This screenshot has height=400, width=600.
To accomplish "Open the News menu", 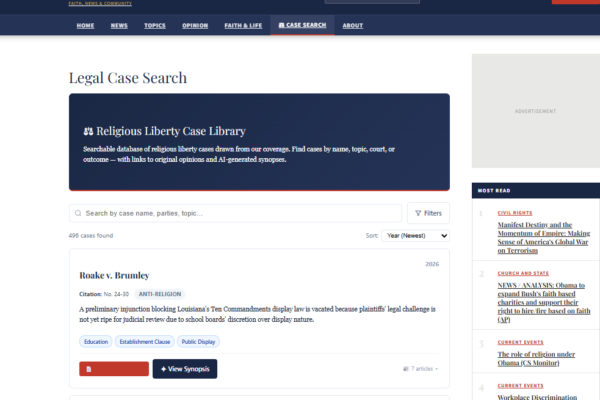I will coord(119,25).
